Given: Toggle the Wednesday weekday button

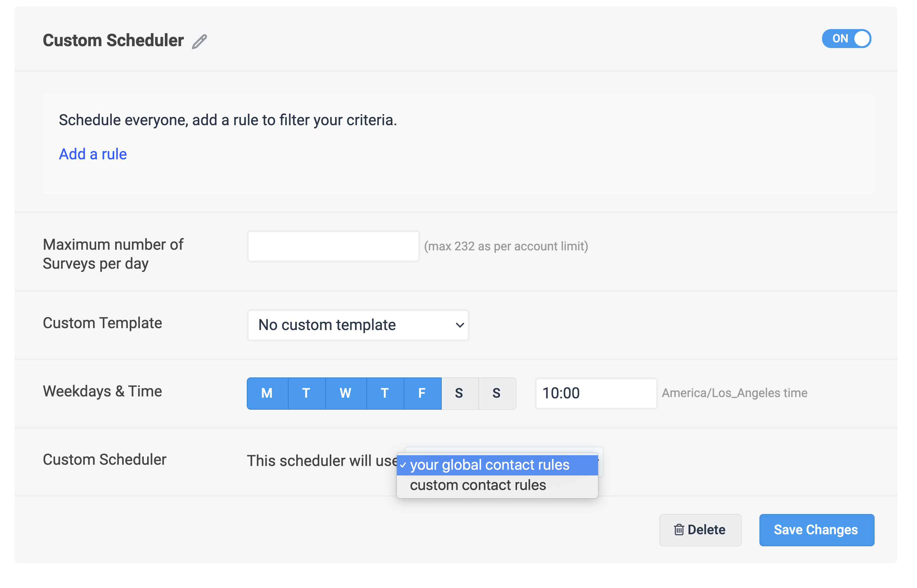Looking at the screenshot, I should [x=346, y=393].
